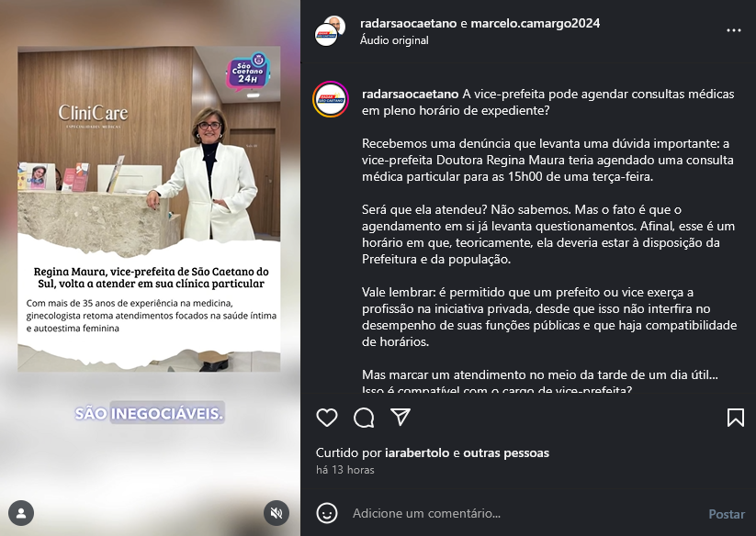Click the stacked profile pictures in header

click(331, 31)
